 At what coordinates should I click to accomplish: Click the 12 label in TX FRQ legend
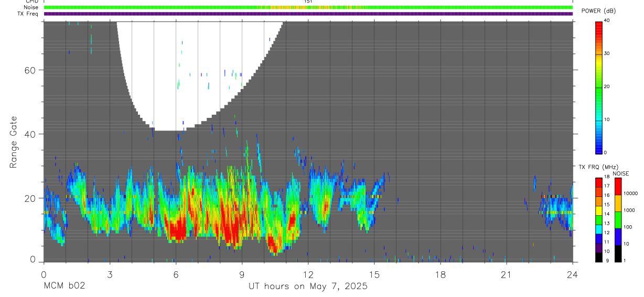click(606, 232)
